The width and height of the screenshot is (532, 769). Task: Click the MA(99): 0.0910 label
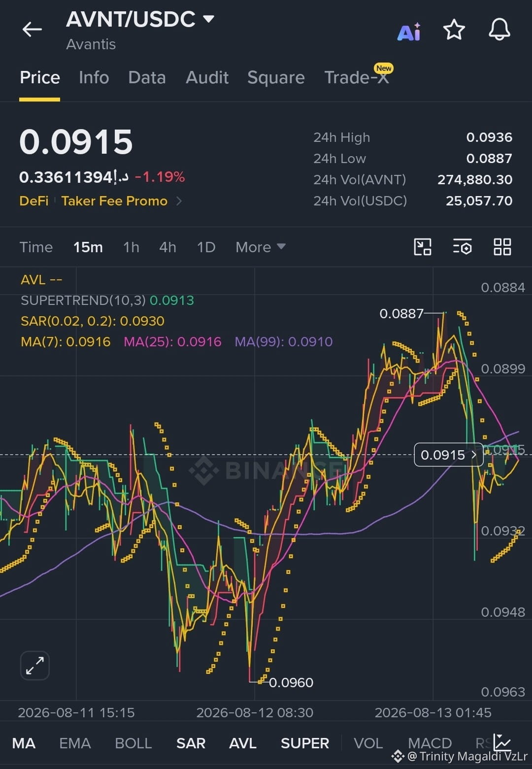tap(284, 341)
